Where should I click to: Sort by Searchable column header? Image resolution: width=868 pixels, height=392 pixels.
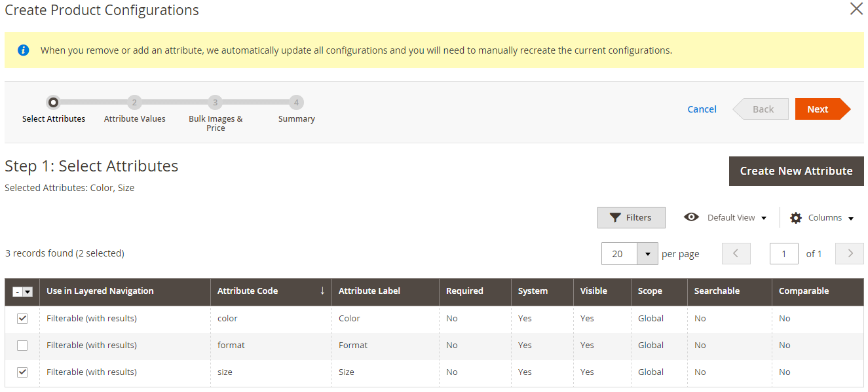(730, 291)
